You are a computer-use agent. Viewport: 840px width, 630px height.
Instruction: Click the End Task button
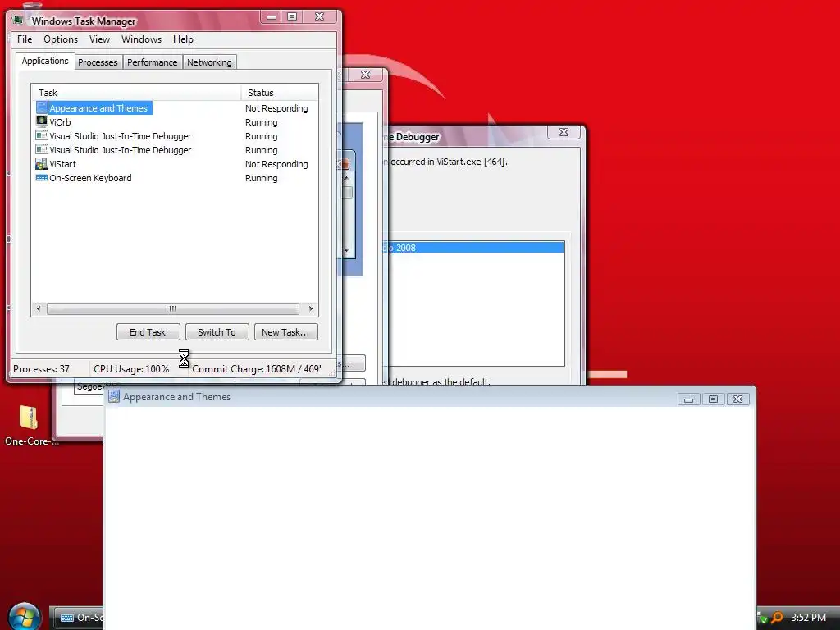point(148,332)
